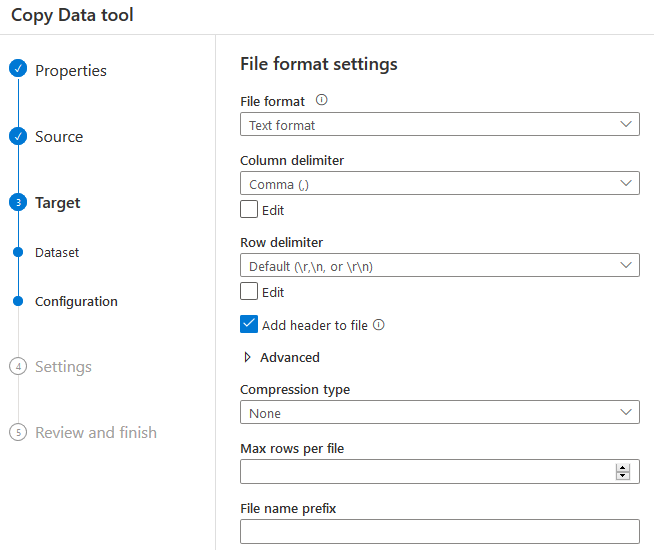Open the File format dropdown
Image resolution: width=654 pixels, height=550 pixels.
pyautogui.click(x=439, y=125)
